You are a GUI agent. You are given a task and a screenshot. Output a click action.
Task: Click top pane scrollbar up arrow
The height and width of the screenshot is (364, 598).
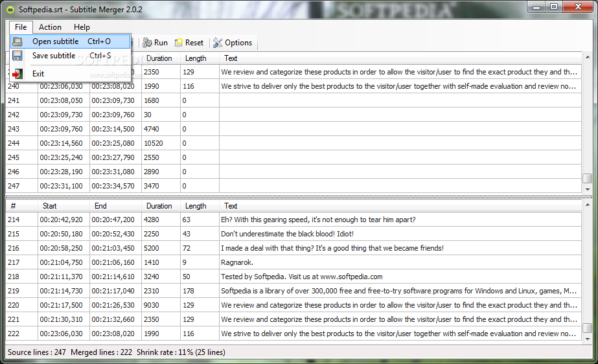(x=588, y=57)
